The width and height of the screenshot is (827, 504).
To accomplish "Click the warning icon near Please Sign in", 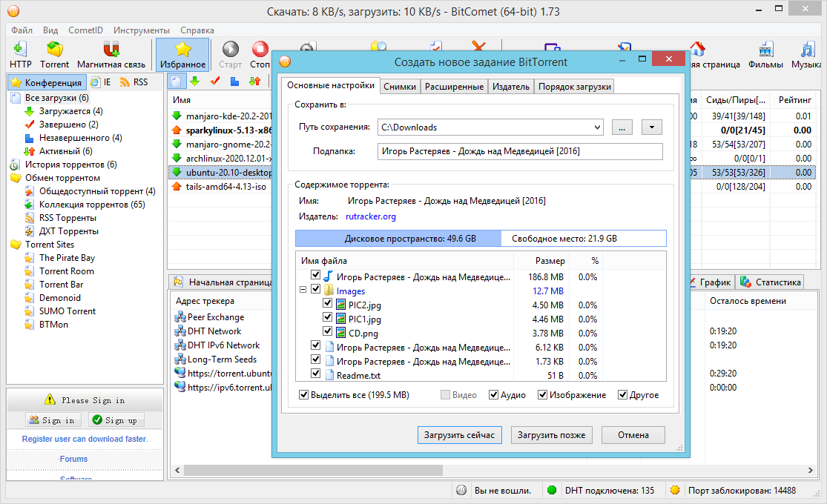I will pyautogui.click(x=50, y=399).
